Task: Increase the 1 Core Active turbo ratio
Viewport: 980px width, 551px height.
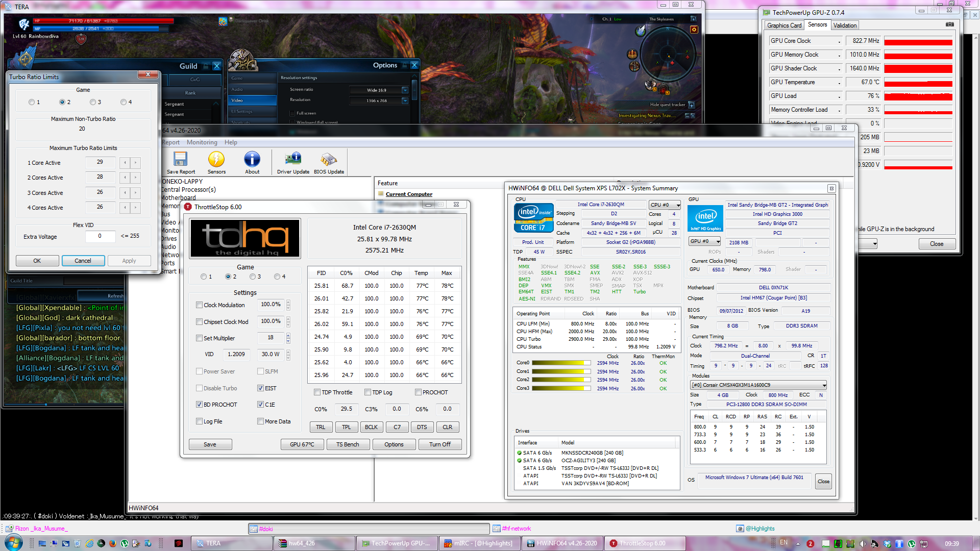Action: pyautogui.click(x=136, y=163)
